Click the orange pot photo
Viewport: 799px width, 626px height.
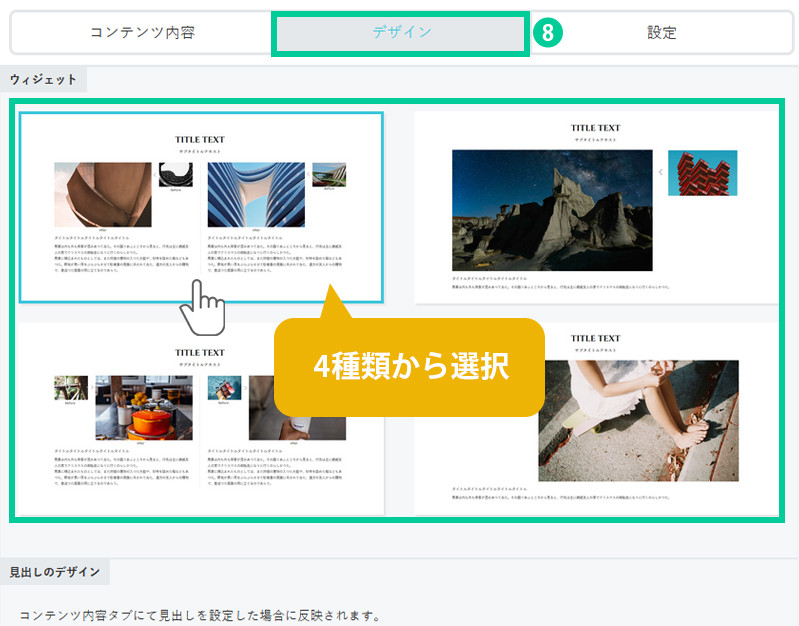pos(143,408)
